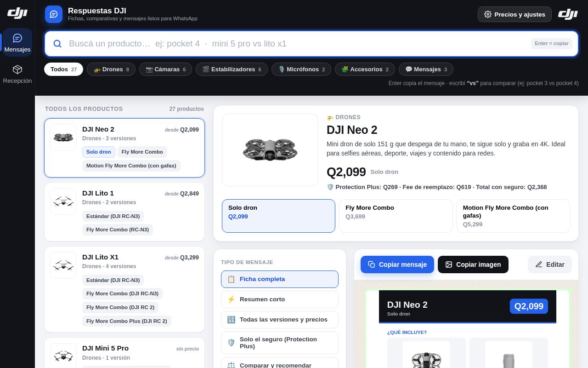Click the DJI logo at top right
The image size is (588, 368).
pyautogui.click(x=568, y=14)
